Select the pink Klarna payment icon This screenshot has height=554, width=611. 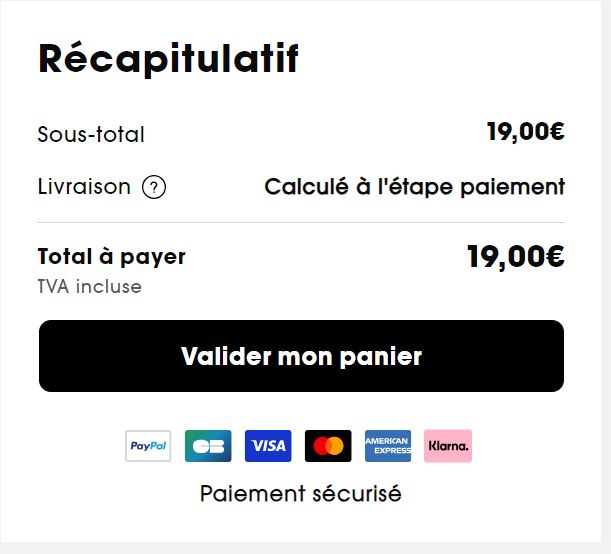(448, 446)
